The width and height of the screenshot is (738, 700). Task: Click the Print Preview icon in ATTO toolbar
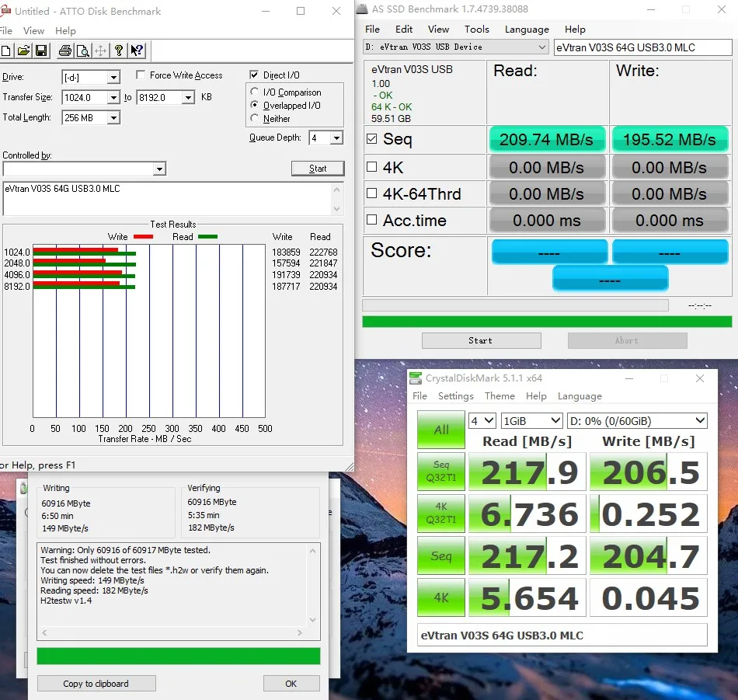(x=83, y=50)
